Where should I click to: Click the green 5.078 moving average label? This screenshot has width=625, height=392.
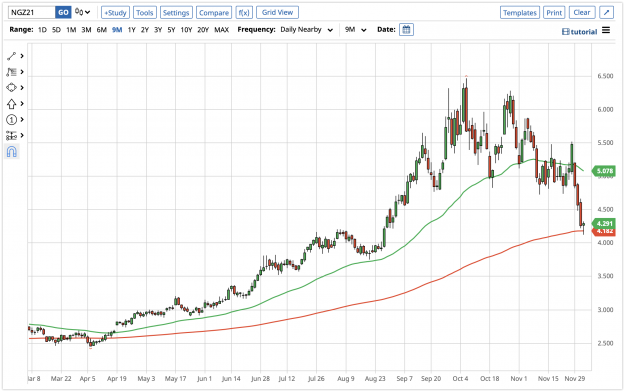[604, 171]
